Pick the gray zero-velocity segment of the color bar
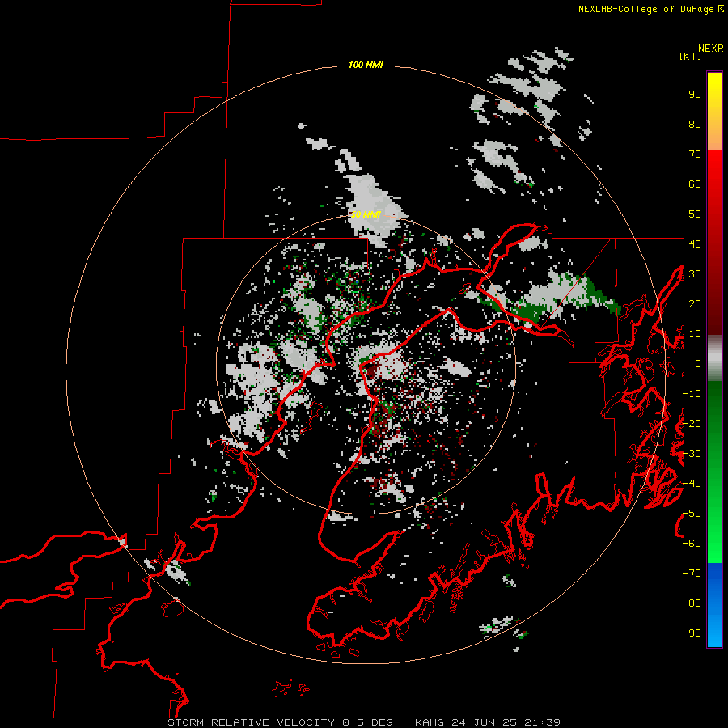Screen dimensions: 728x728 [x=714, y=358]
